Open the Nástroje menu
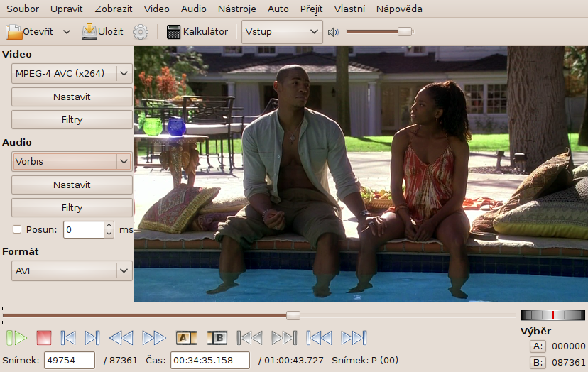The image size is (588, 372). click(x=237, y=9)
